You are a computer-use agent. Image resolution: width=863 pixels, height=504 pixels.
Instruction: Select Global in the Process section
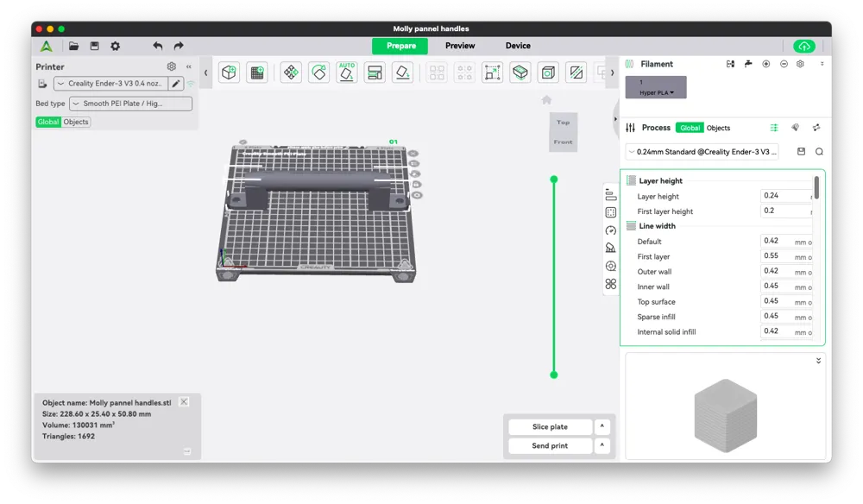[690, 128]
